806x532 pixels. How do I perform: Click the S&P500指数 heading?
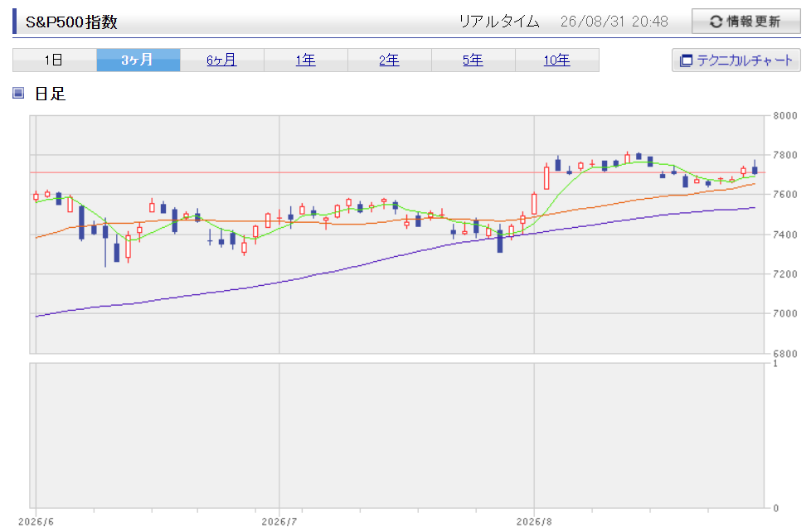(71, 22)
